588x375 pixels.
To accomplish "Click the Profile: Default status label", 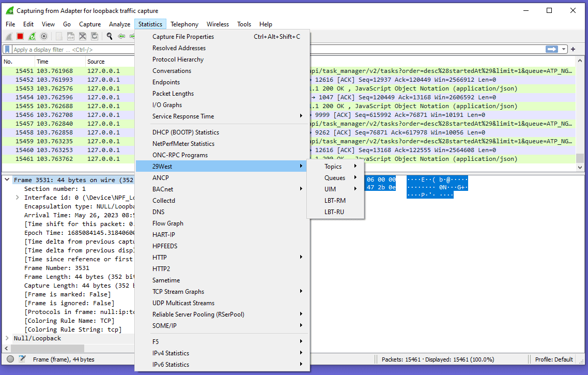I will pos(554,359).
